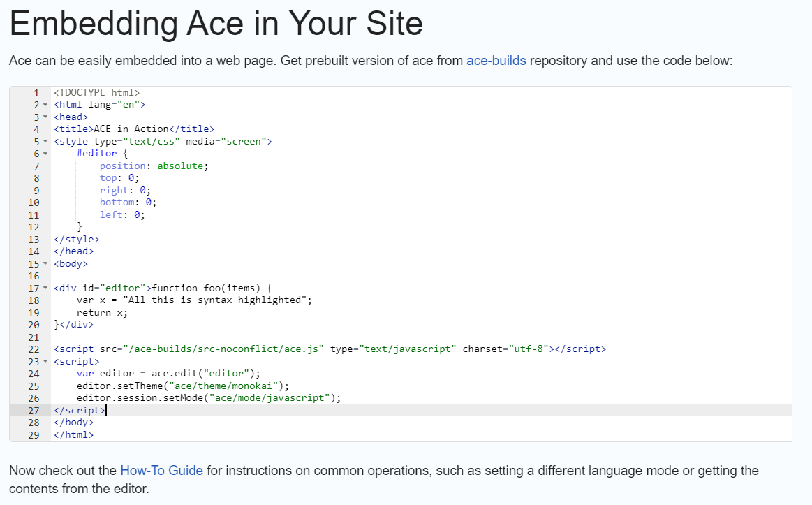Viewport: 812px width, 505px height.
Task: Click the 'left' property on line 11
Action: click(111, 214)
